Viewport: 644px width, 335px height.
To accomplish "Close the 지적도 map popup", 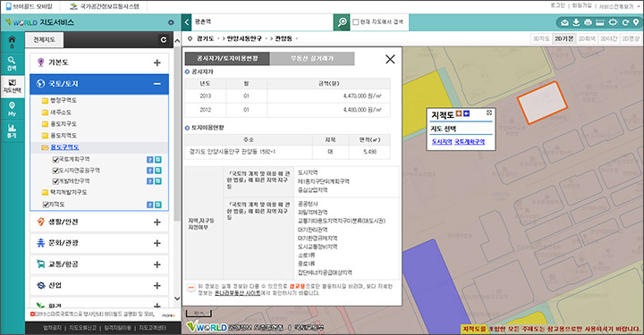I will click(488, 113).
